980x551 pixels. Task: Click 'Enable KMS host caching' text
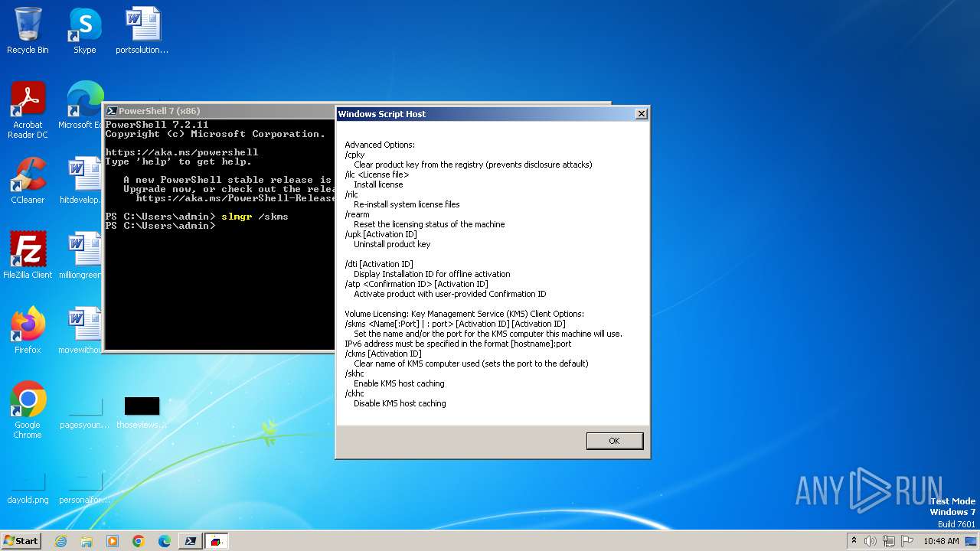click(399, 383)
